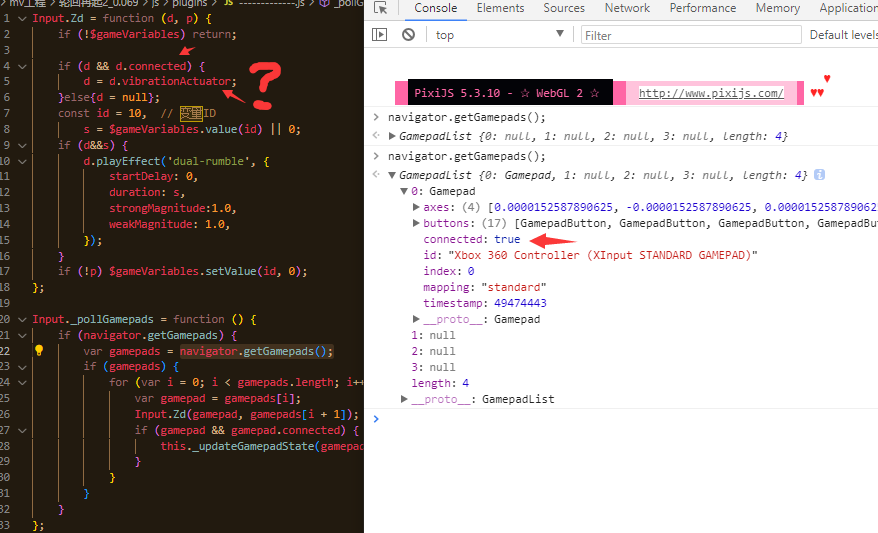Fold the Input._pollGamepads function on line 20

point(22,319)
